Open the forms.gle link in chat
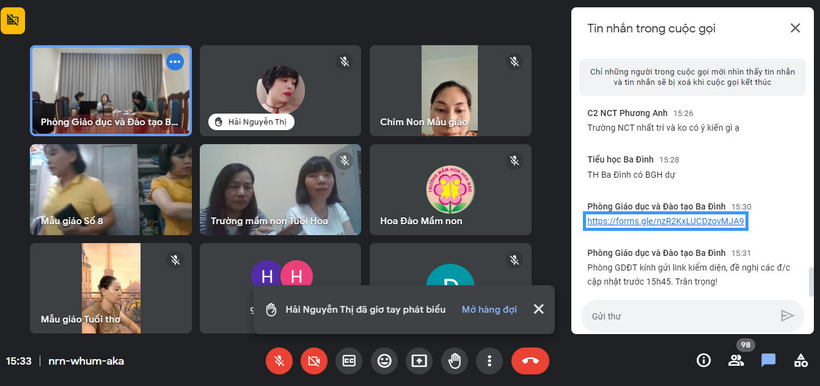This screenshot has width=820, height=386. pos(665,221)
